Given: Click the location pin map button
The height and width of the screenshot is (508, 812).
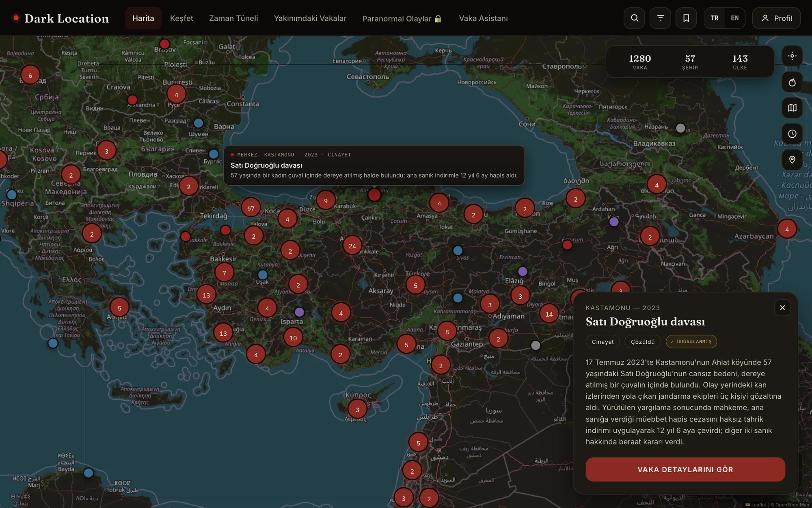Looking at the screenshot, I should (792, 160).
